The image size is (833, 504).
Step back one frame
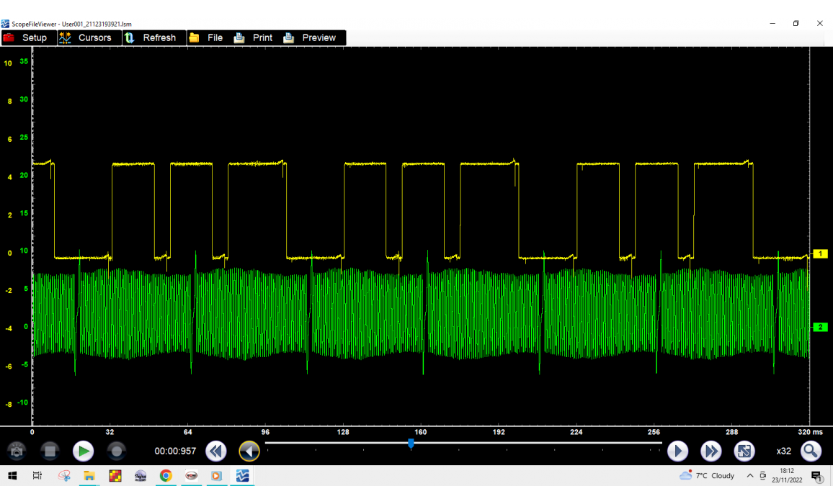[x=249, y=451]
